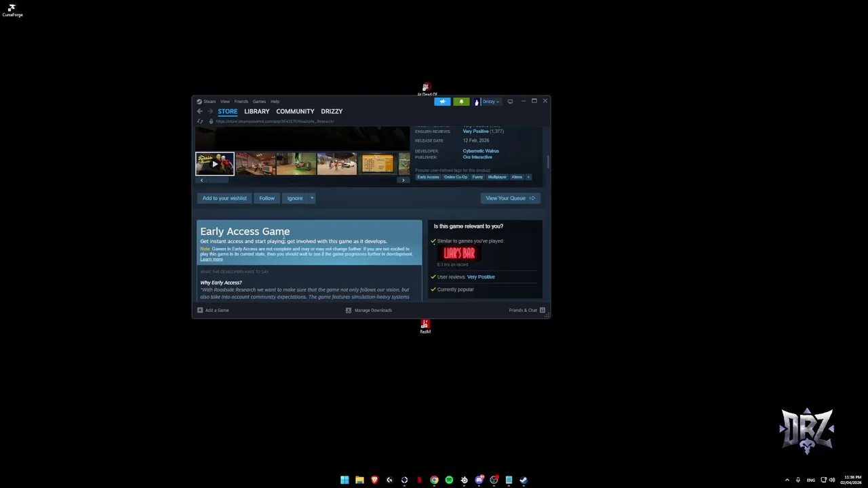Open Discord from taskbar
Image resolution: width=868 pixels, height=488 pixels.
click(479, 480)
